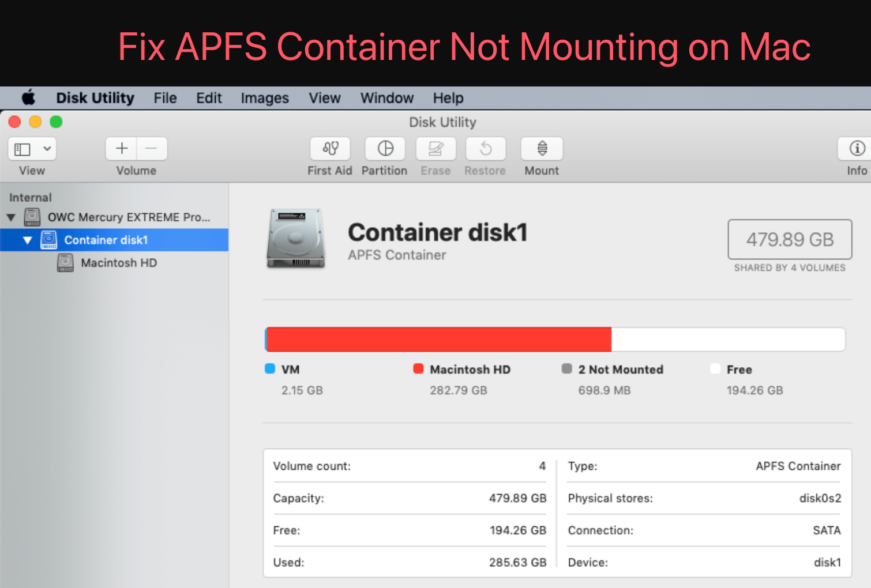Click the blue VM legend swatch
This screenshot has width=871, height=588.
[270, 369]
